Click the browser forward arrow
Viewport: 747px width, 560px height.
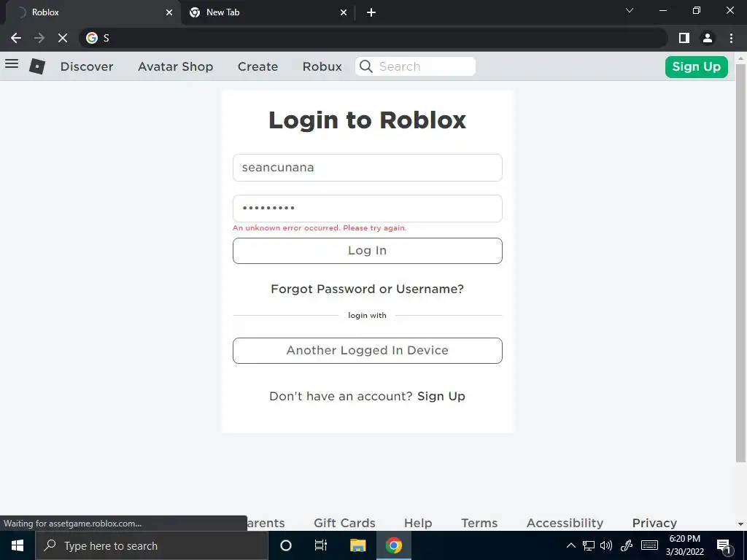coord(39,38)
